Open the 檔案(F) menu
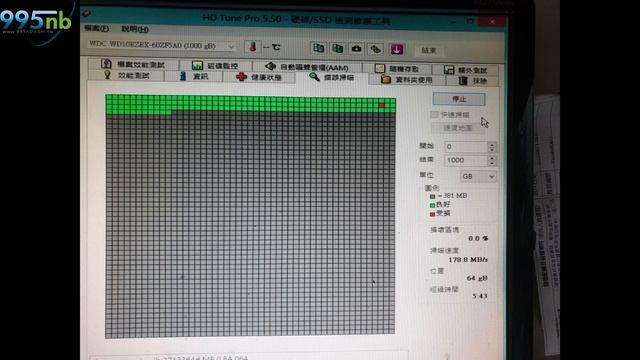The image size is (640, 360). (97, 28)
